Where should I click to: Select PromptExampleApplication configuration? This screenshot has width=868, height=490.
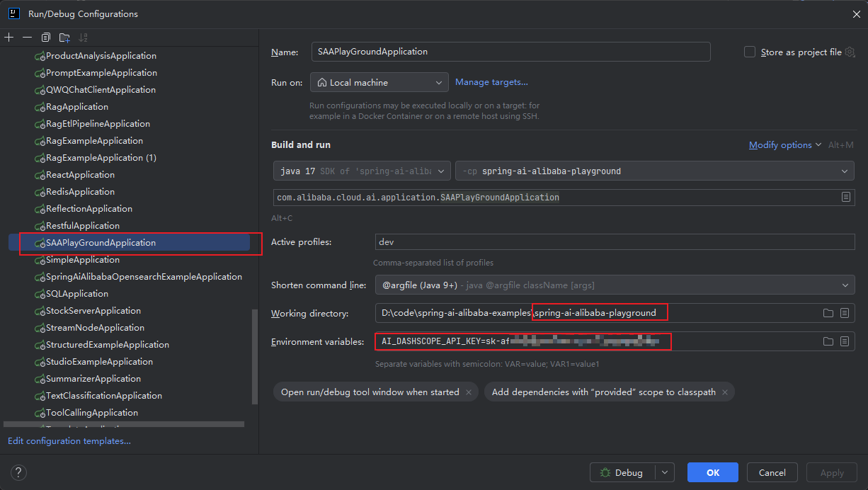(x=101, y=73)
